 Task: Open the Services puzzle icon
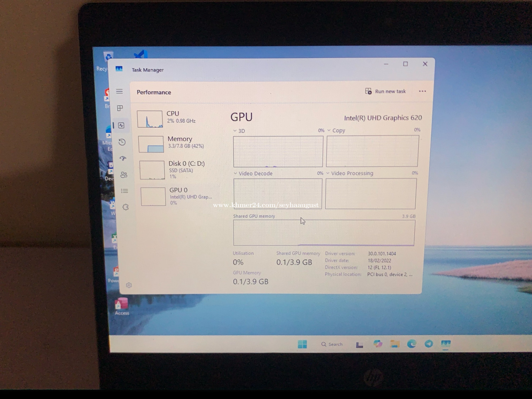tap(126, 207)
